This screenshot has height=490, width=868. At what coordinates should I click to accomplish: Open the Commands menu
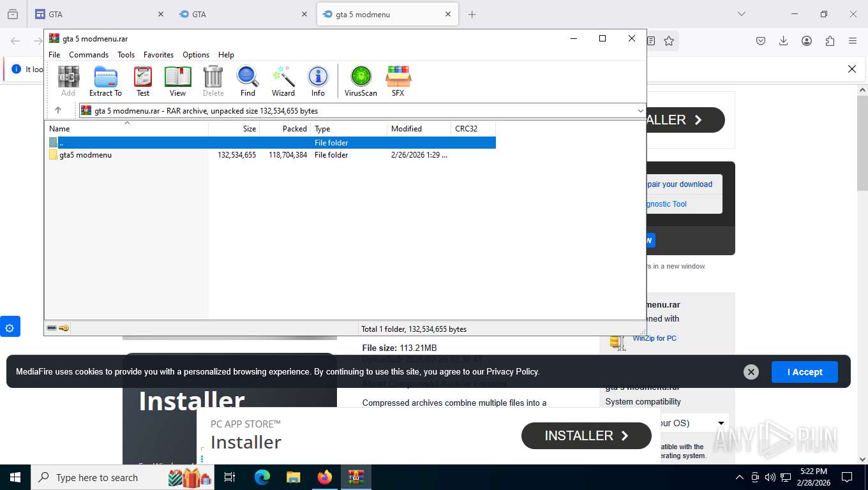point(89,55)
